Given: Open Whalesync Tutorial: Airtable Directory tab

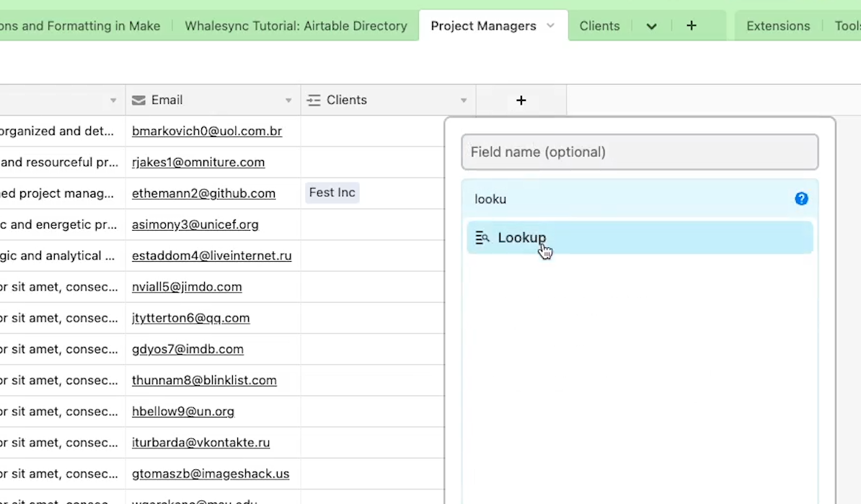Looking at the screenshot, I should click(296, 26).
